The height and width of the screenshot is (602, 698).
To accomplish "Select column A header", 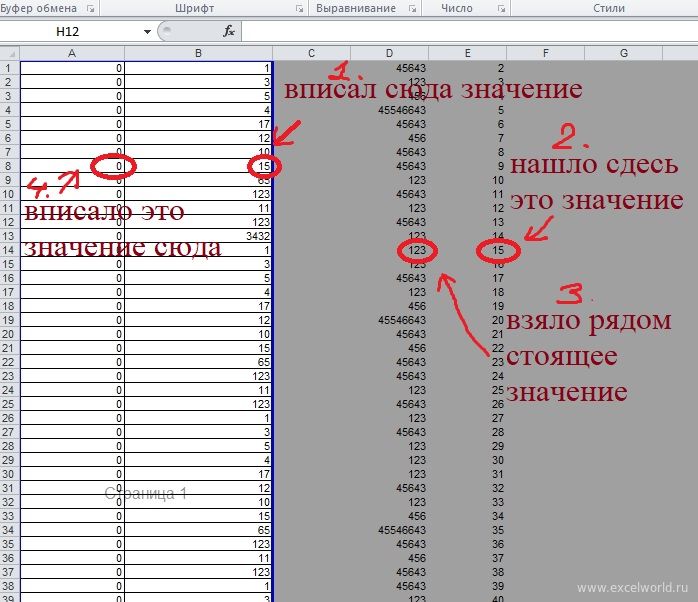I will (x=72, y=53).
